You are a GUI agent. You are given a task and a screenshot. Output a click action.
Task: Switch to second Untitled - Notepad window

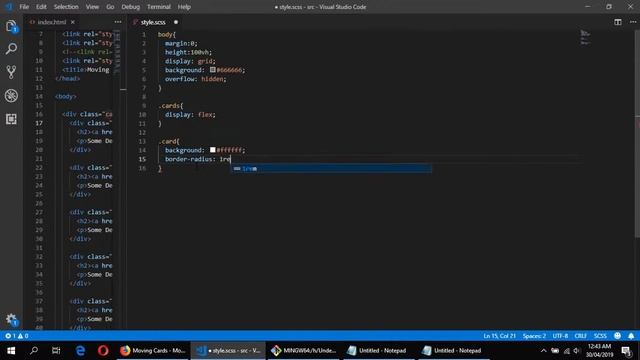(x=453, y=350)
